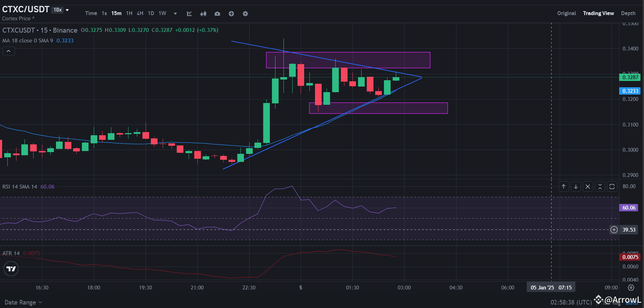
Task: Click the 0.3000 price axis label
Action: (x=630, y=150)
